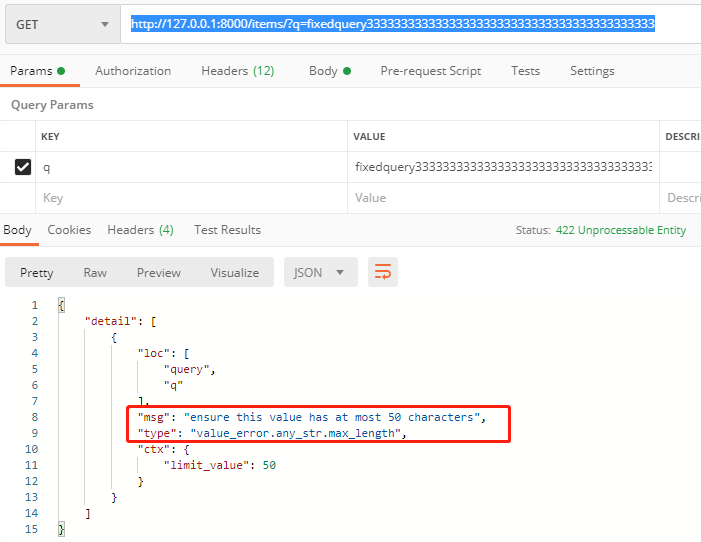Screen dimensions: 701x542
Task: Select the Params tab
Action: (37, 71)
